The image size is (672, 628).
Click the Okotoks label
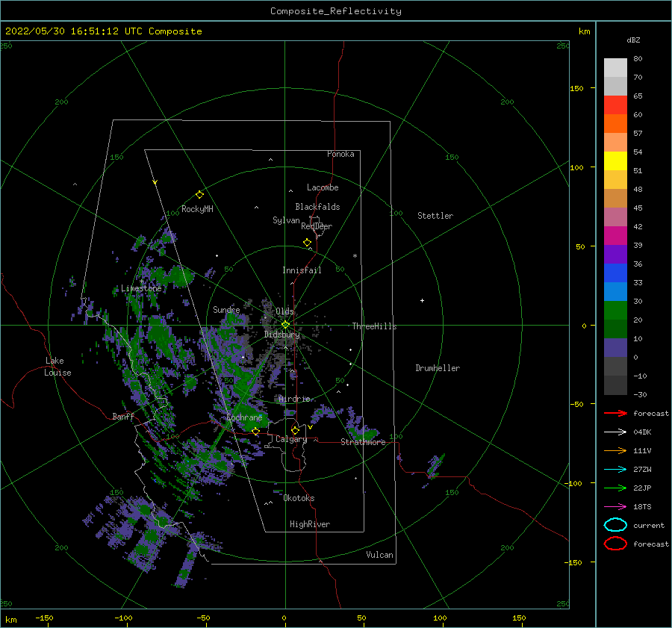point(299,498)
